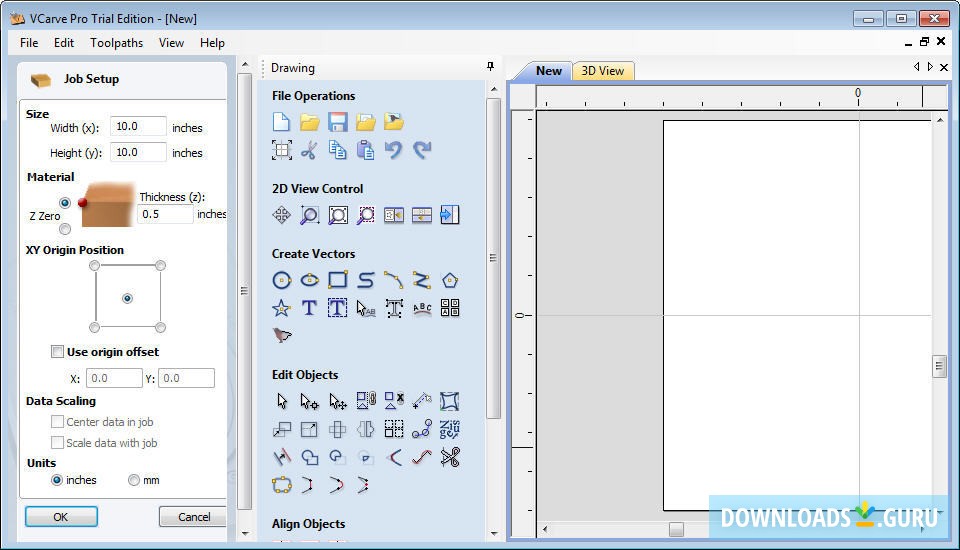Image resolution: width=960 pixels, height=550 pixels.
Task: Undo the last action icon
Action: click(394, 150)
